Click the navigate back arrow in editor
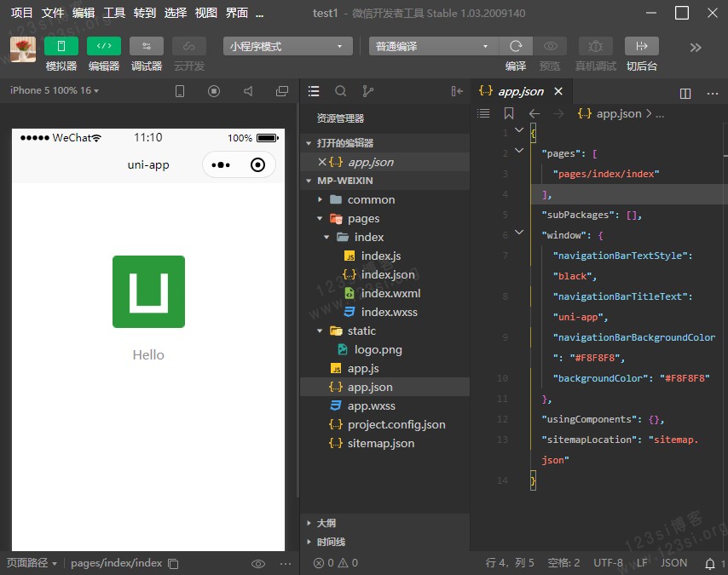 [534, 113]
